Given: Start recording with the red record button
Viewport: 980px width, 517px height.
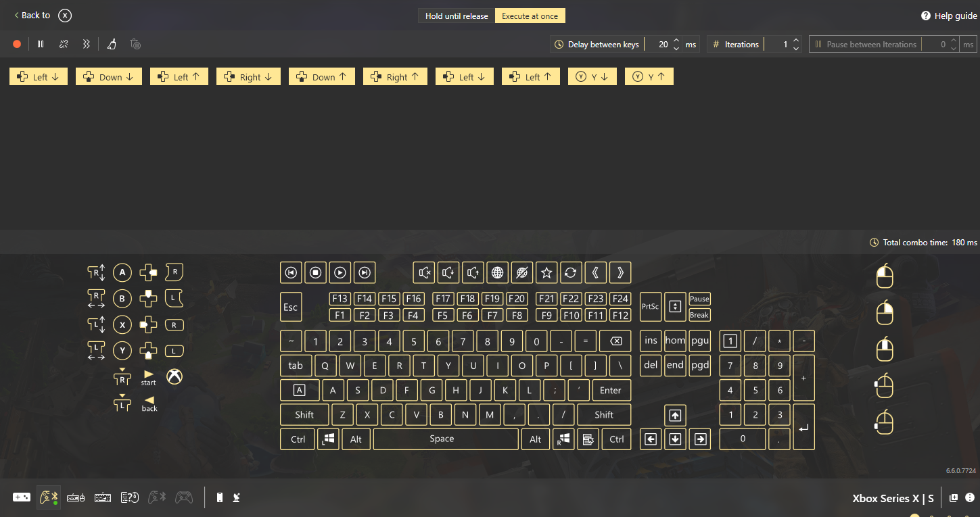Looking at the screenshot, I should pyautogui.click(x=17, y=44).
